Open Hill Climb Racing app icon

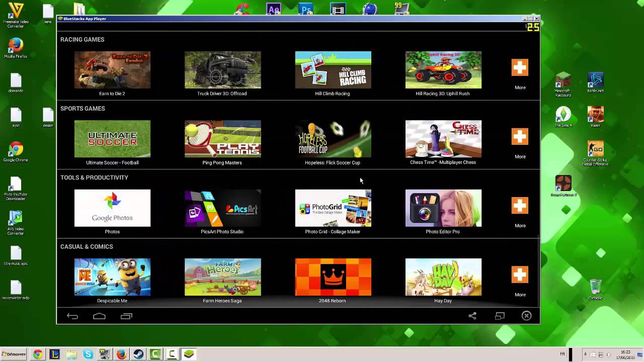(x=333, y=70)
